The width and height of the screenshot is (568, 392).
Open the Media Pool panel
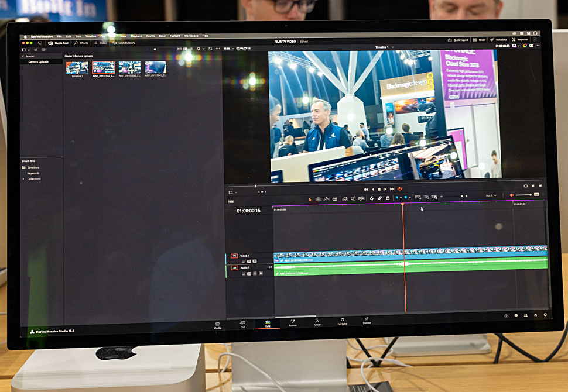pyautogui.click(x=59, y=43)
